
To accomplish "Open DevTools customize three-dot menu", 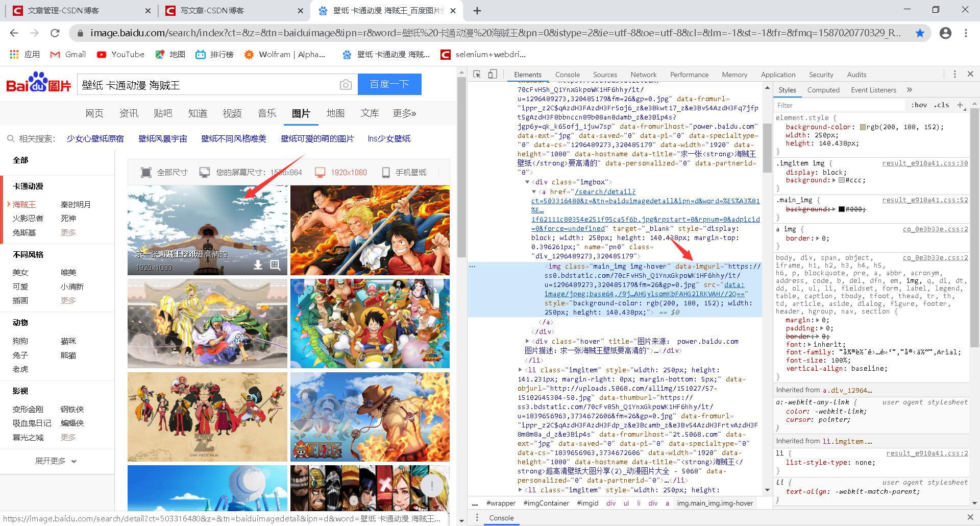I will pos(955,74).
